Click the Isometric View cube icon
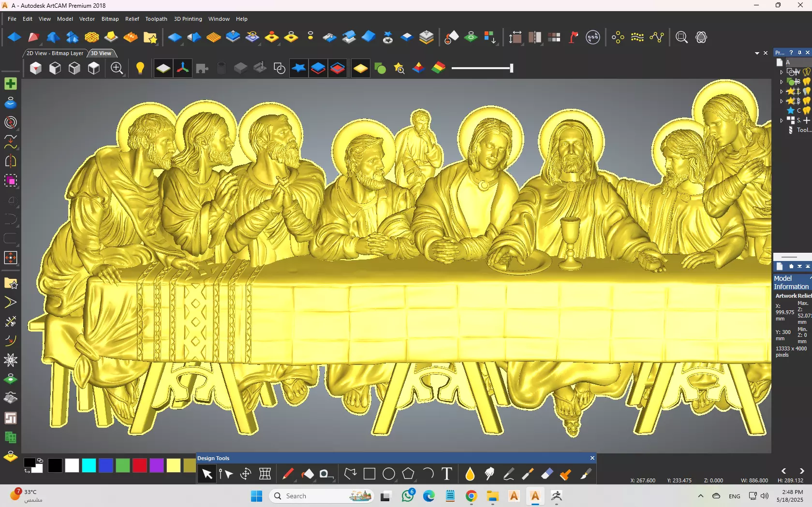 point(36,69)
